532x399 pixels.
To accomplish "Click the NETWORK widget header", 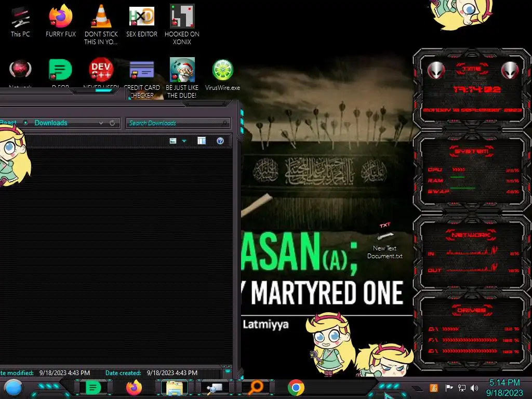I will point(471,235).
